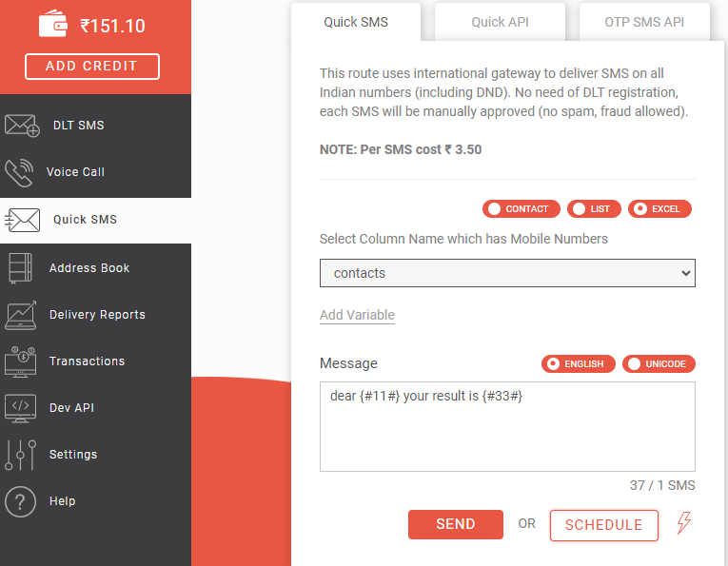Click the lightning bolt flash icon
This screenshot has height=566, width=728.
[683, 523]
